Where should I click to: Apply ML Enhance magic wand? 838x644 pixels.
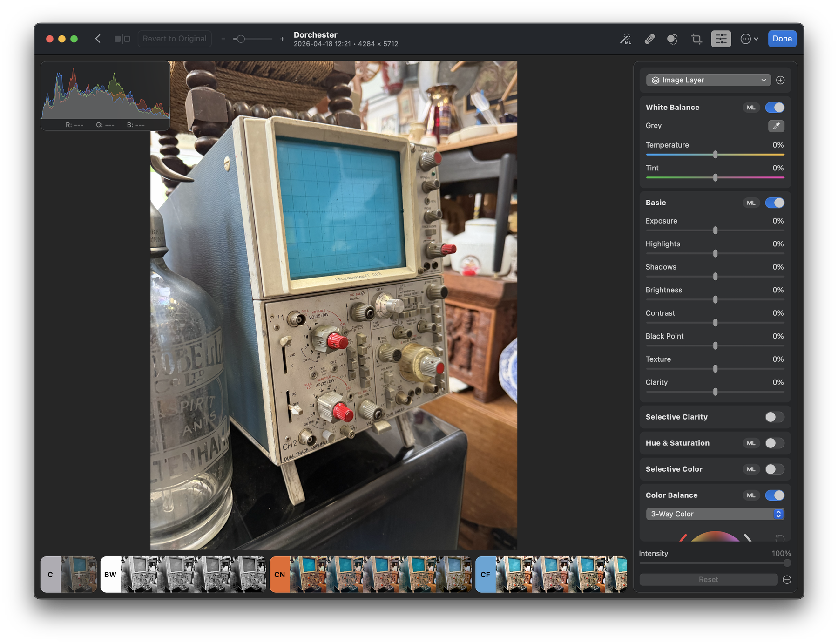(625, 39)
